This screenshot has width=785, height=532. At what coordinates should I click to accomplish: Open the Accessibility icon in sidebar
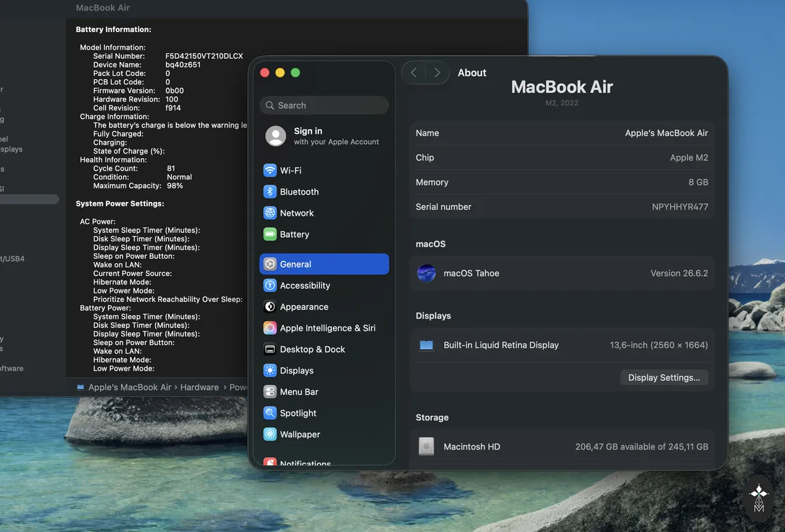(x=270, y=286)
